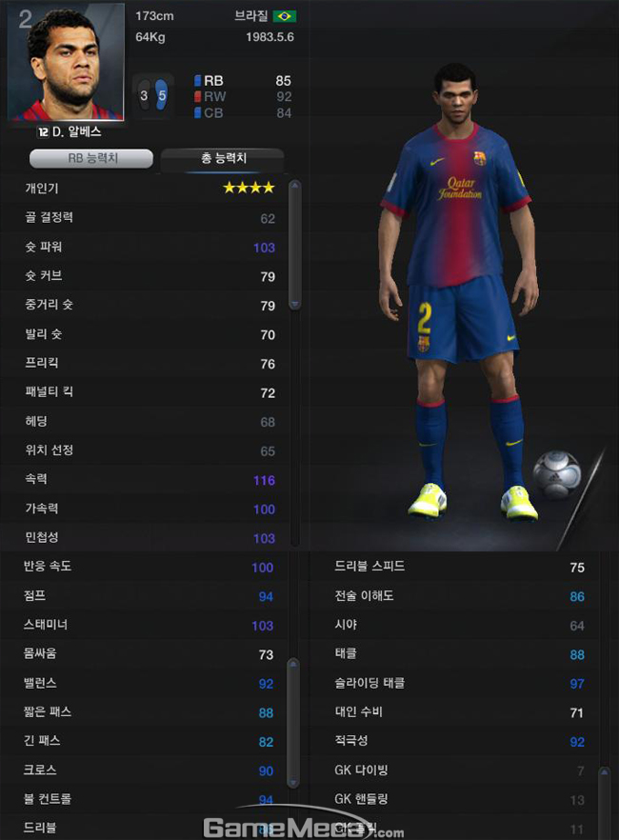This screenshot has height=840, width=619.
Task: Select the CB position row rated 84
Action: 243,113
